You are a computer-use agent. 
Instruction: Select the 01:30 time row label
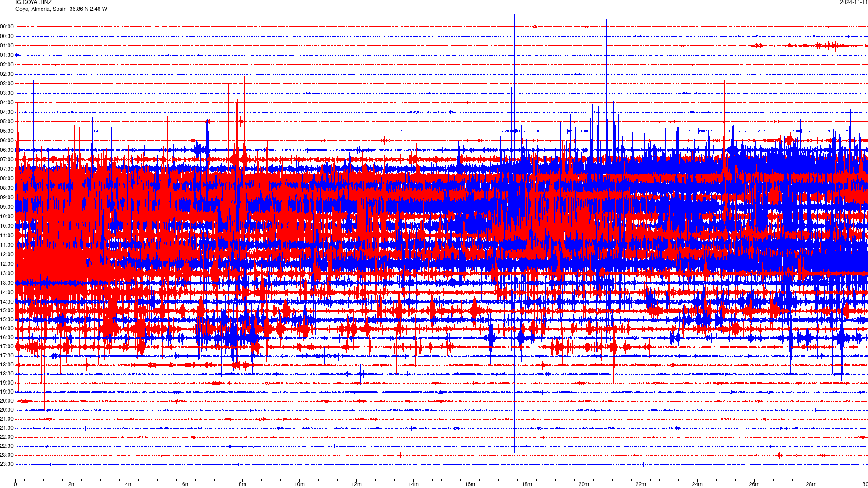tap(7, 55)
